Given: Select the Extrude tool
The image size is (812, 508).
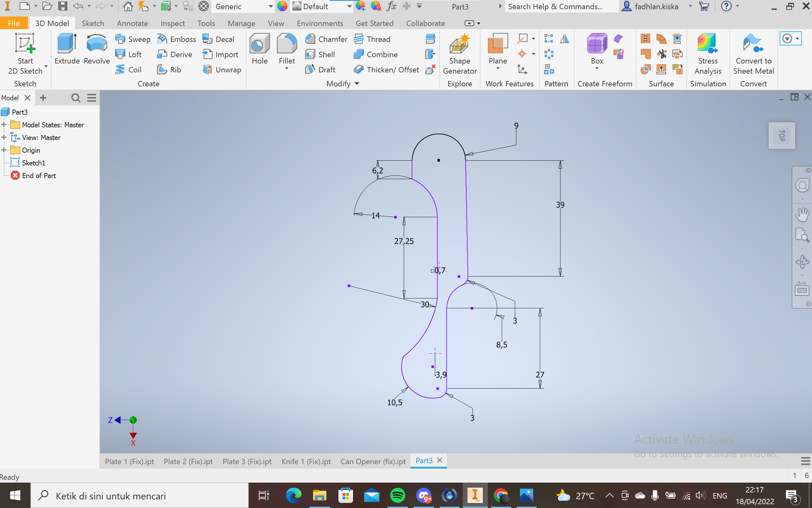Looking at the screenshot, I should point(67,49).
